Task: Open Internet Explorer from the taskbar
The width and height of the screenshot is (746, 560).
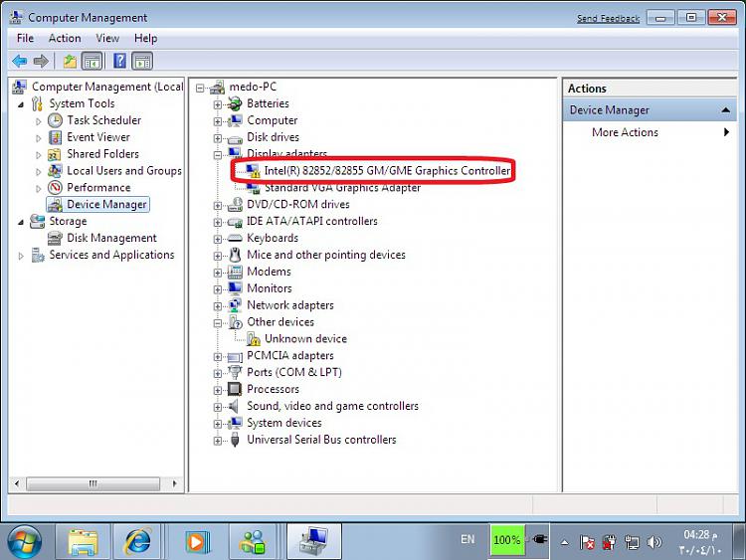Action: [x=138, y=541]
